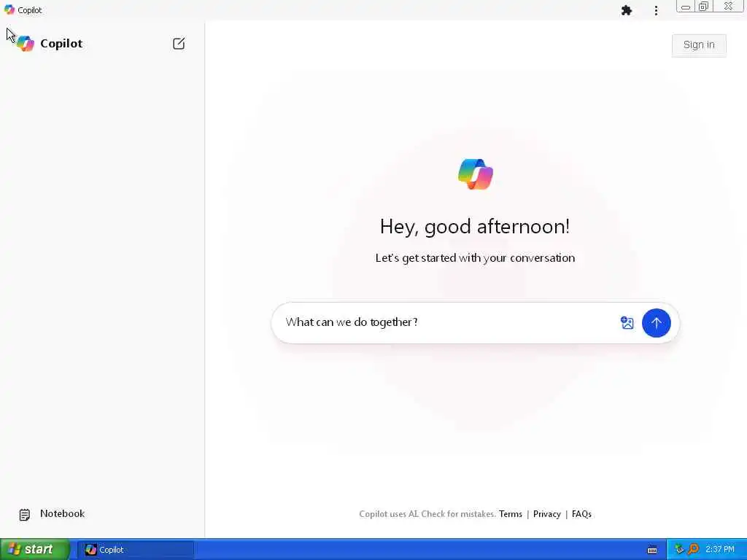Click the Copilot logo in the sidebar
The width and height of the screenshot is (747, 560).
[26, 44]
